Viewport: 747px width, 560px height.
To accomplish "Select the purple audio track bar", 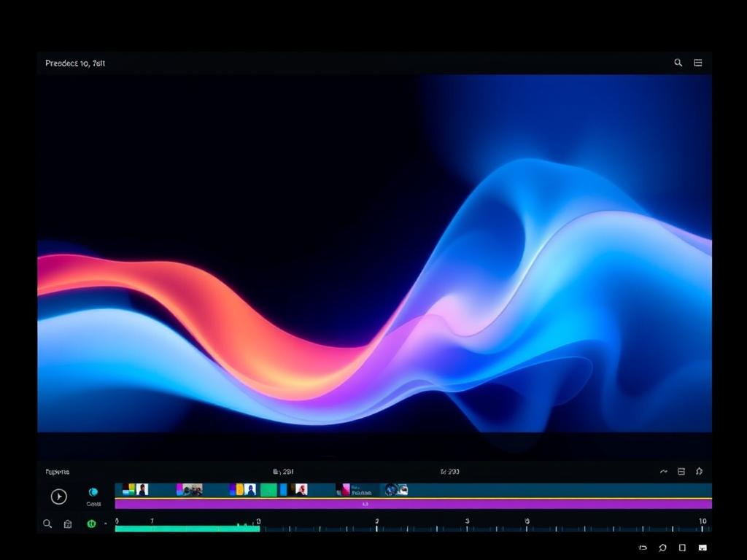I will pos(413,504).
